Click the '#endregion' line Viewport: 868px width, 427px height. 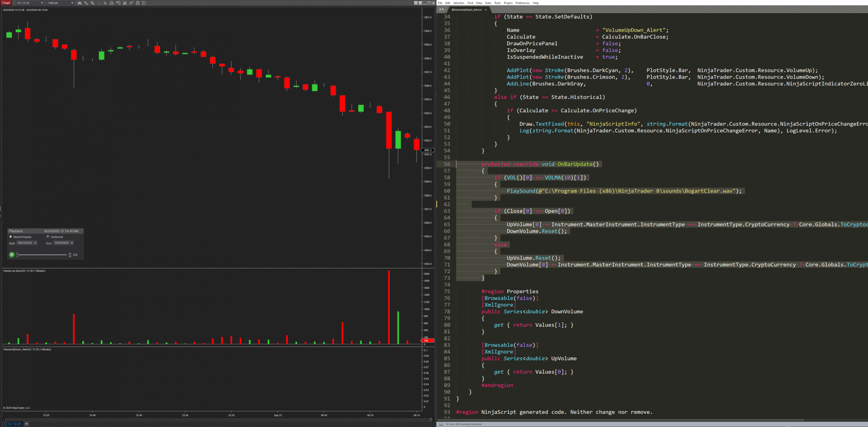pyautogui.click(x=497, y=385)
